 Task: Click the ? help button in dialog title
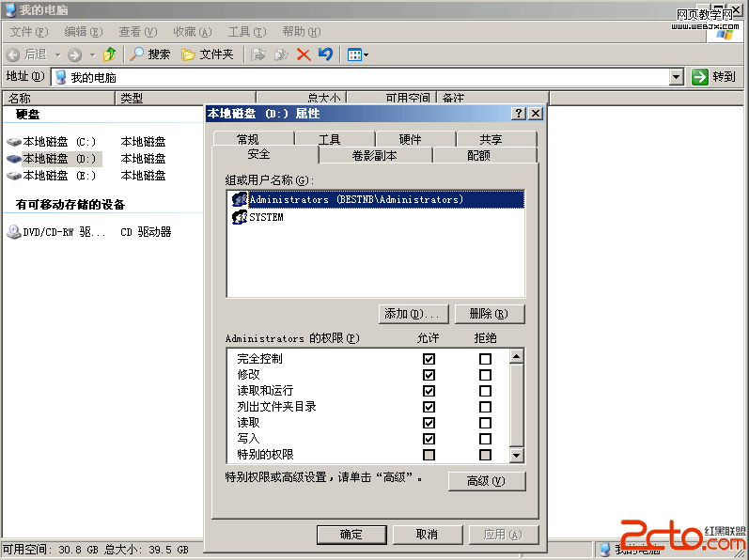tap(518, 114)
